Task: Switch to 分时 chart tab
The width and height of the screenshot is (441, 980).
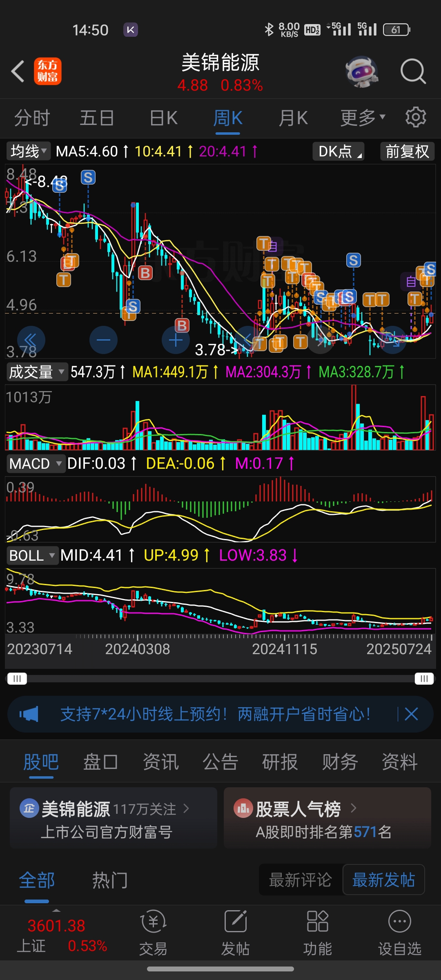Action: pyautogui.click(x=32, y=118)
